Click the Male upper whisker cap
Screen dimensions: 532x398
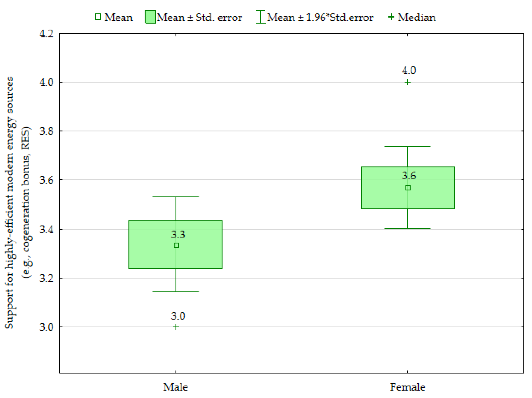point(176,197)
